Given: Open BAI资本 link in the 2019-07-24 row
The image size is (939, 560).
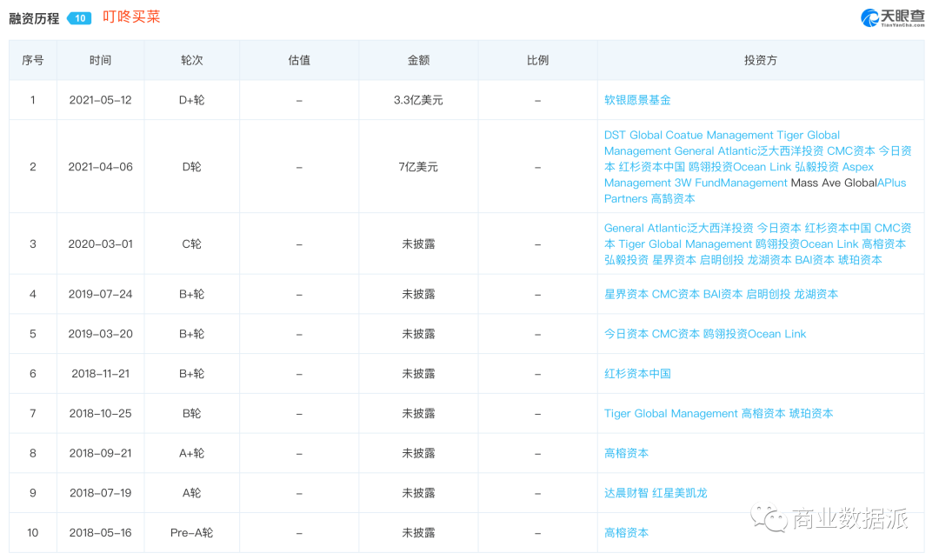Looking at the screenshot, I should click(723, 294).
